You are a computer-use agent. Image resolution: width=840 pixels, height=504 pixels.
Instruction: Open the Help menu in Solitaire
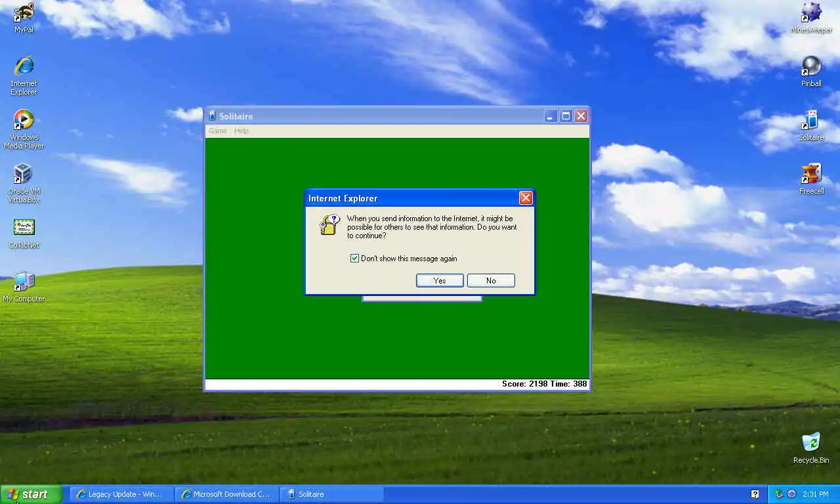click(x=241, y=131)
